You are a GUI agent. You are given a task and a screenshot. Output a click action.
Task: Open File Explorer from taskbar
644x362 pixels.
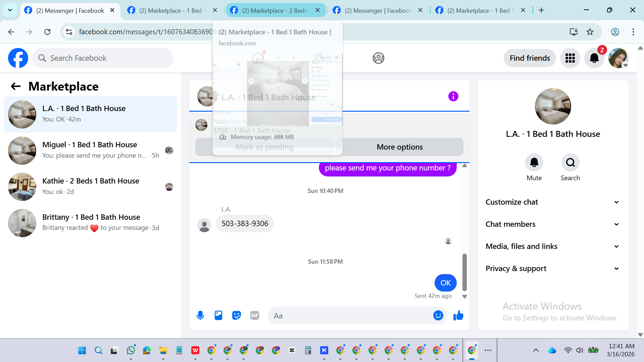click(163, 350)
